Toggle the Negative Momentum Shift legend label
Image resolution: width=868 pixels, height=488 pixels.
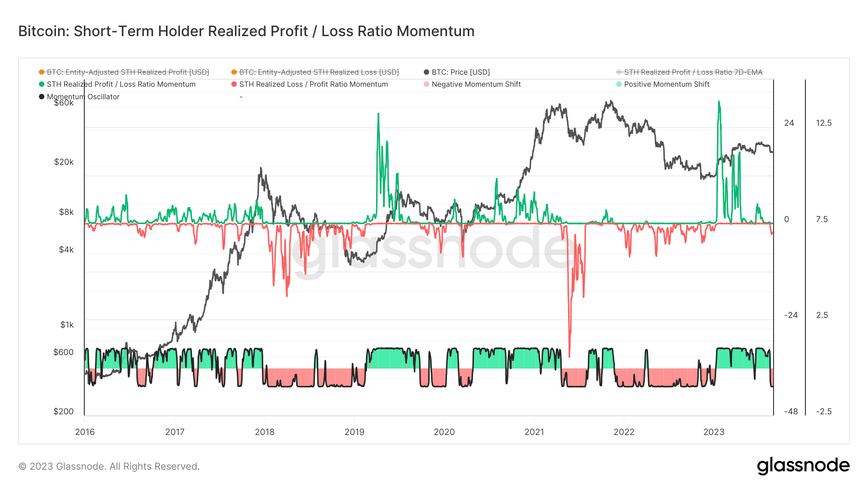(x=476, y=84)
